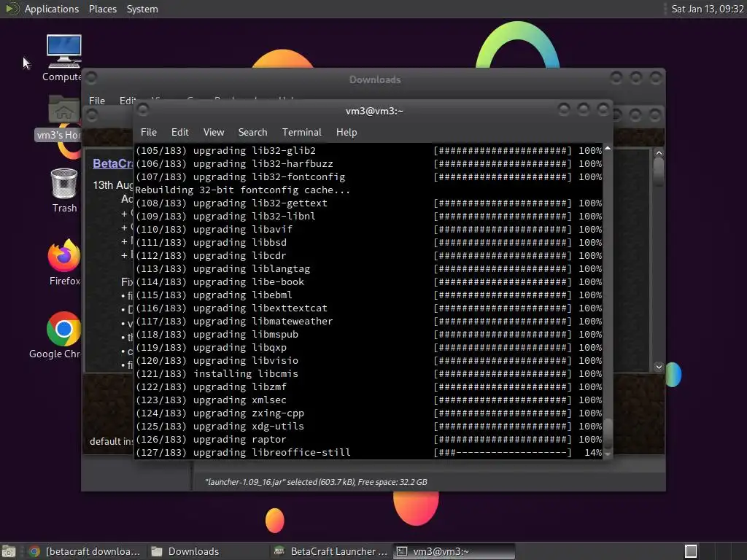
Task: Open File menu in Downloads window
Action: click(x=97, y=101)
